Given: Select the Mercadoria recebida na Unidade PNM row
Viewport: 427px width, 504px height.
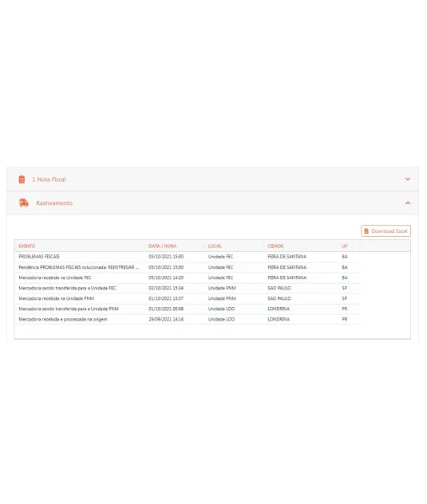Looking at the screenshot, I should pyautogui.click(x=188, y=298).
